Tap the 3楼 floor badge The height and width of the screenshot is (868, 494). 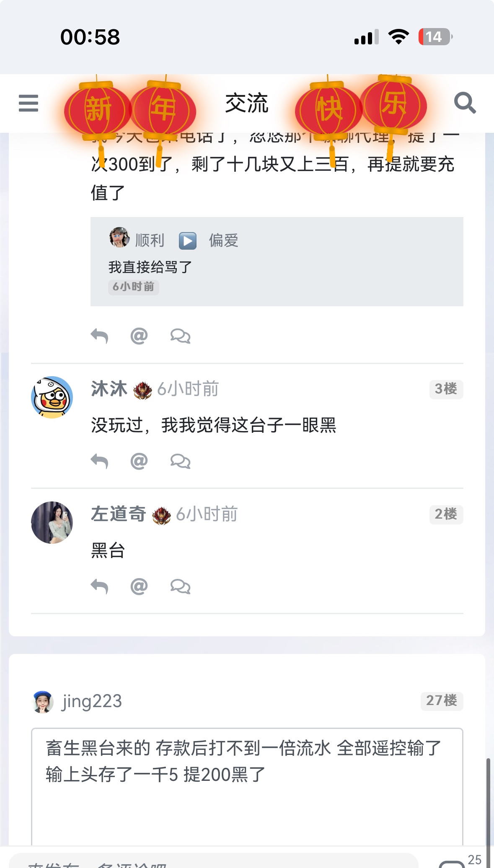click(x=446, y=389)
